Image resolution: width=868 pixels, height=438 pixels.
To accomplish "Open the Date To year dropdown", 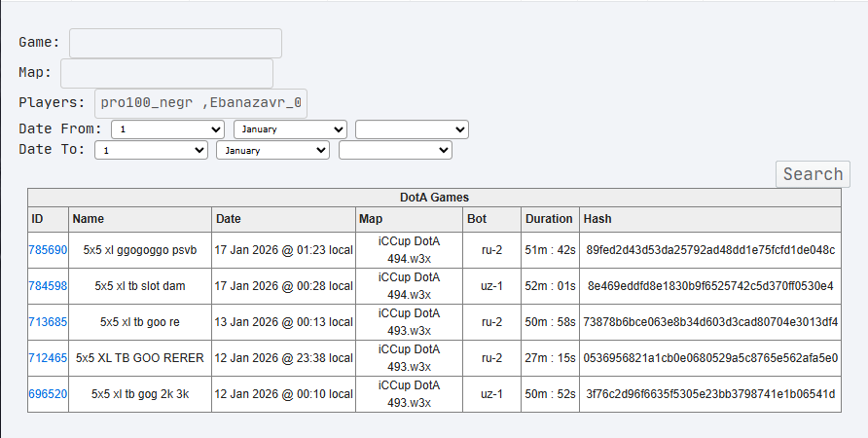I will [395, 151].
